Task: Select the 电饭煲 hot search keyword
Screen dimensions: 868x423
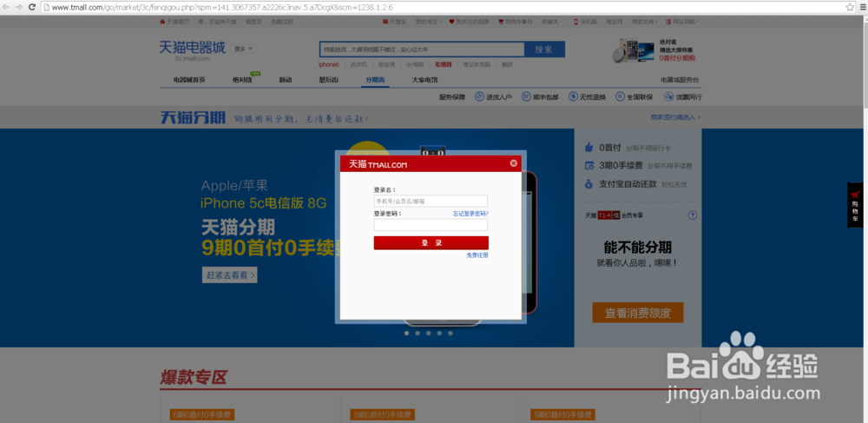Action: point(386,65)
